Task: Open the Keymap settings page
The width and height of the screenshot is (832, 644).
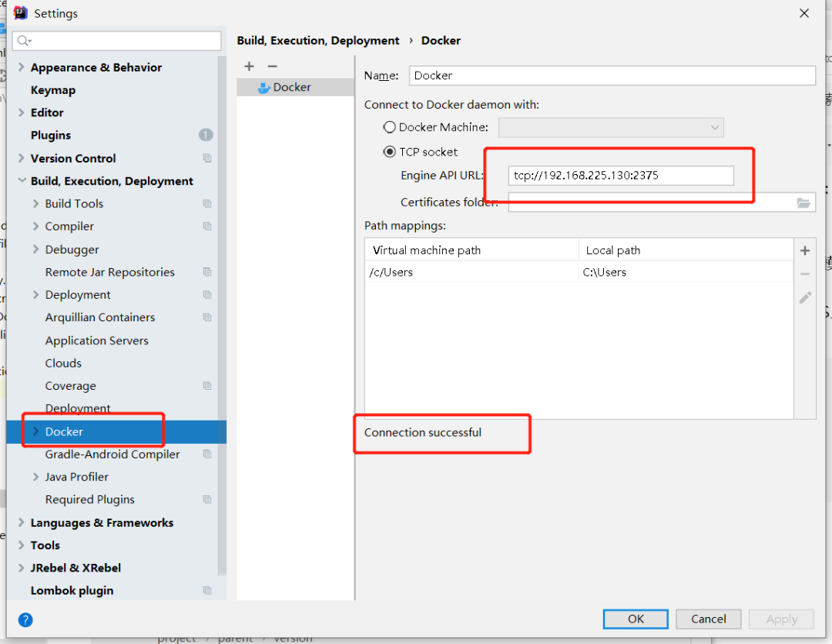Action: pos(53,90)
